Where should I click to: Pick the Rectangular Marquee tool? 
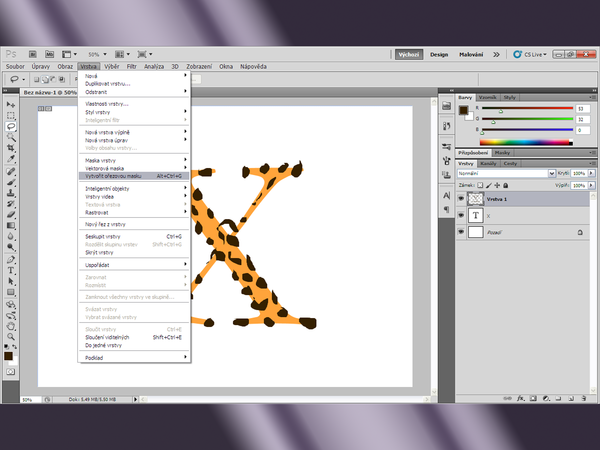[11, 115]
